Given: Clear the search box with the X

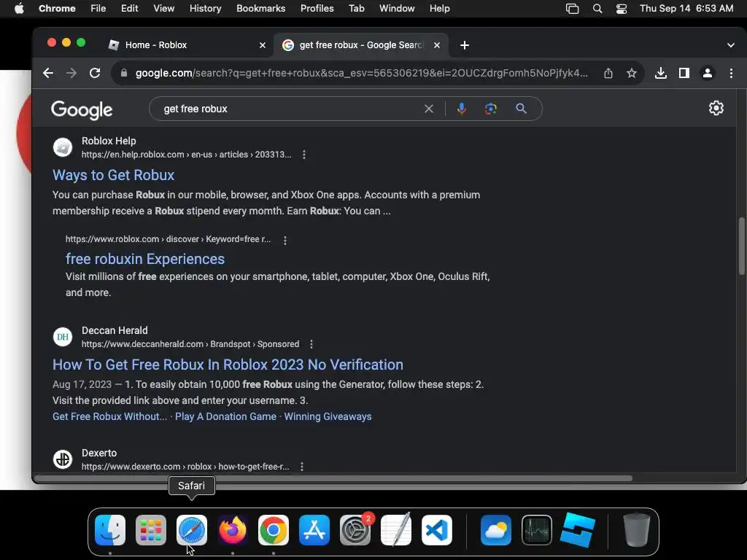Looking at the screenshot, I should (x=429, y=109).
